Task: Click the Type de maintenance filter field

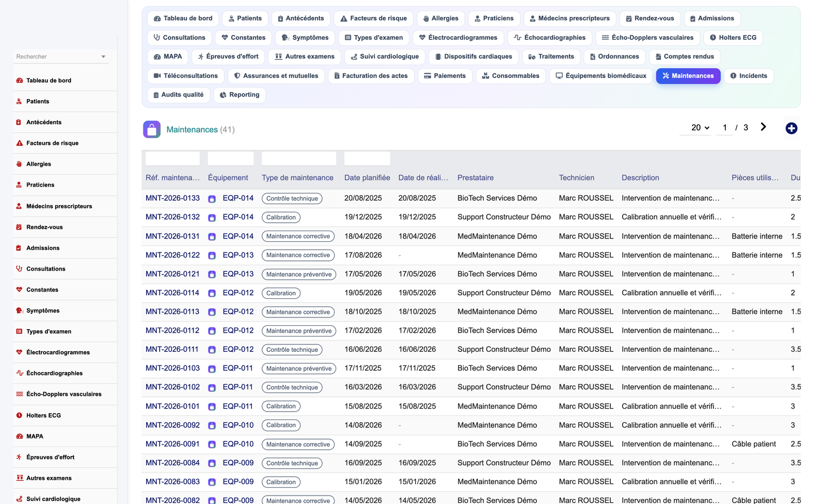Action: (299, 158)
